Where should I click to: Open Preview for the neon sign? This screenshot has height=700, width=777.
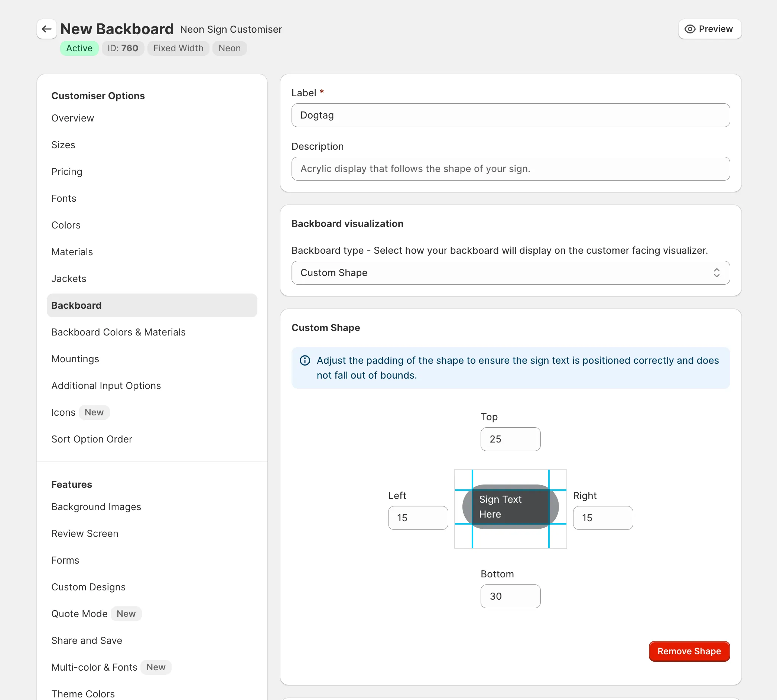(709, 28)
